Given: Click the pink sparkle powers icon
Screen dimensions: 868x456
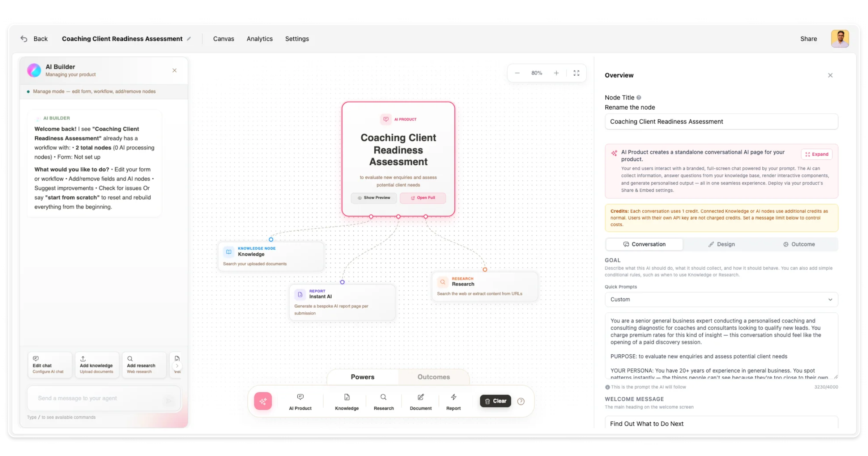Looking at the screenshot, I should click(x=263, y=401).
